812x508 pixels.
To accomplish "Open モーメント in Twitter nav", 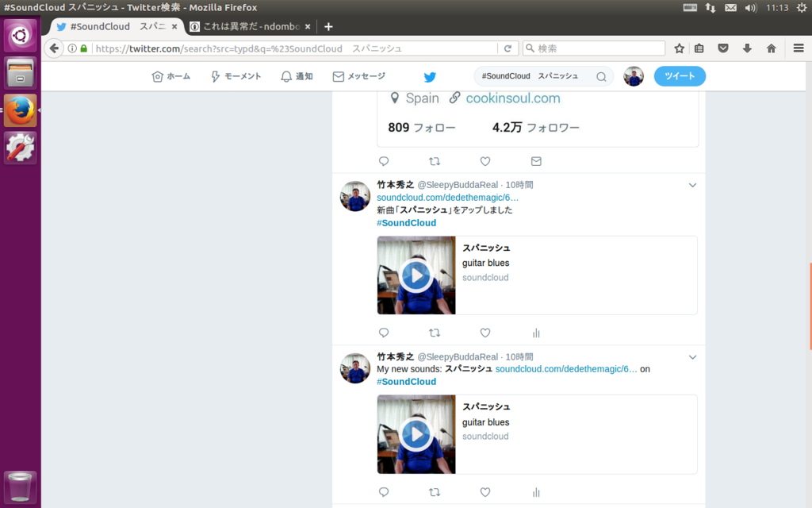I will 236,76.
